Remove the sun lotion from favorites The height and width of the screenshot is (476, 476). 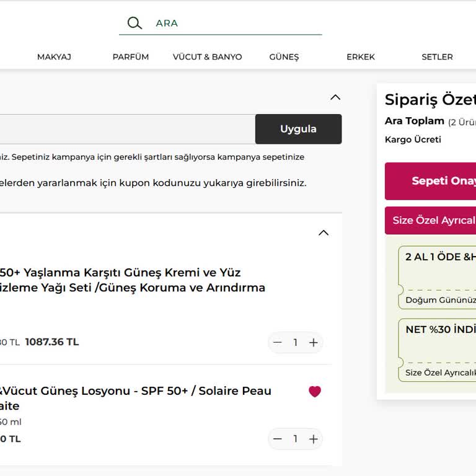315,392
